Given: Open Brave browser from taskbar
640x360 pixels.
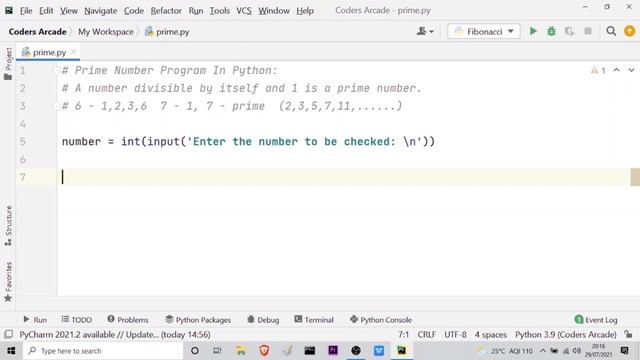Looking at the screenshot, I should [x=264, y=351].
